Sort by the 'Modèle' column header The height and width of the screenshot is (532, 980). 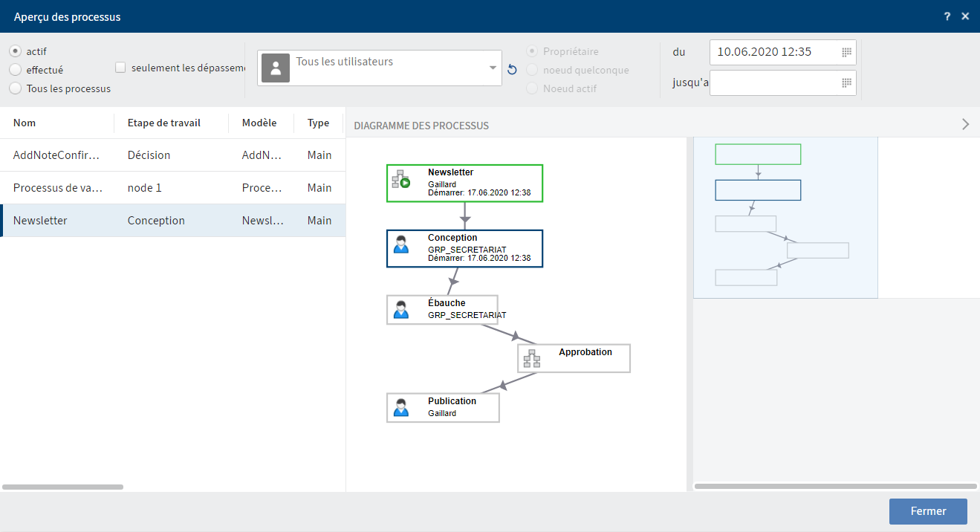(259, 123)
